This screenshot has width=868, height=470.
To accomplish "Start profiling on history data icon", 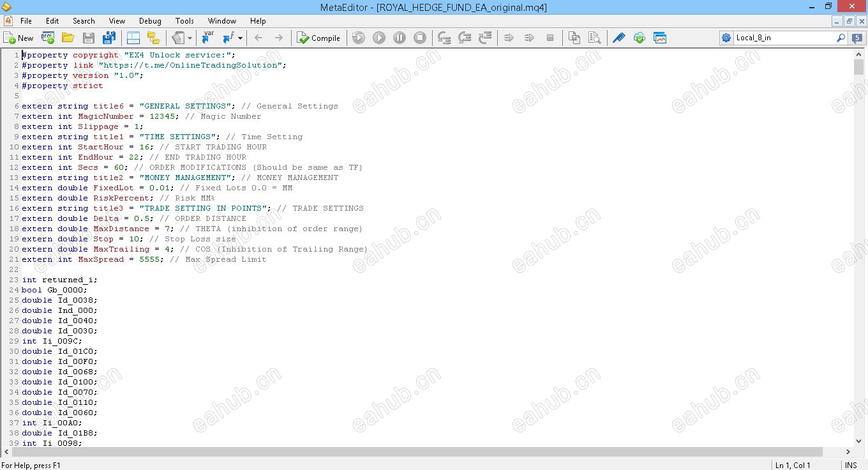I will pos(529,38).
